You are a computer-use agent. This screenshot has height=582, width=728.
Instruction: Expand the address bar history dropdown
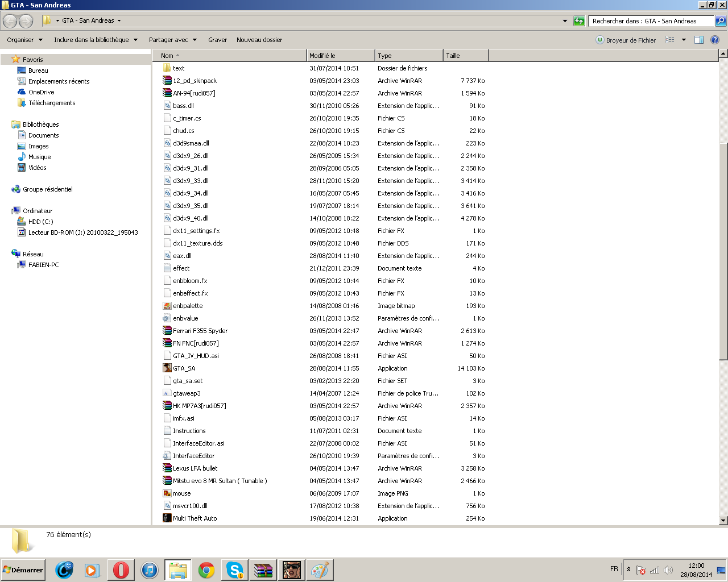[565, 21]
